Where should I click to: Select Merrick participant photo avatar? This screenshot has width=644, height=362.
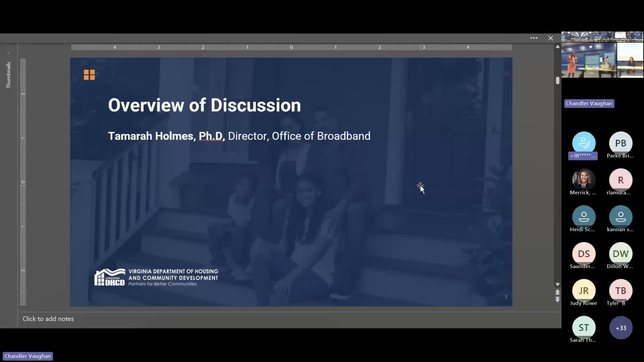(x=584, y=180)
